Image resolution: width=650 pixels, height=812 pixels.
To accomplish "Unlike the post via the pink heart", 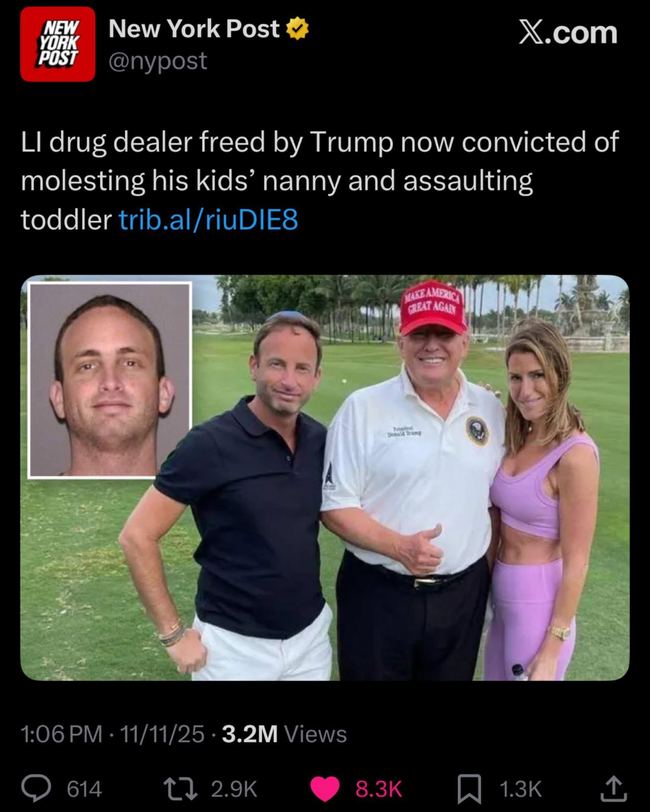I will pyautogui.click(x=324, y=789).
